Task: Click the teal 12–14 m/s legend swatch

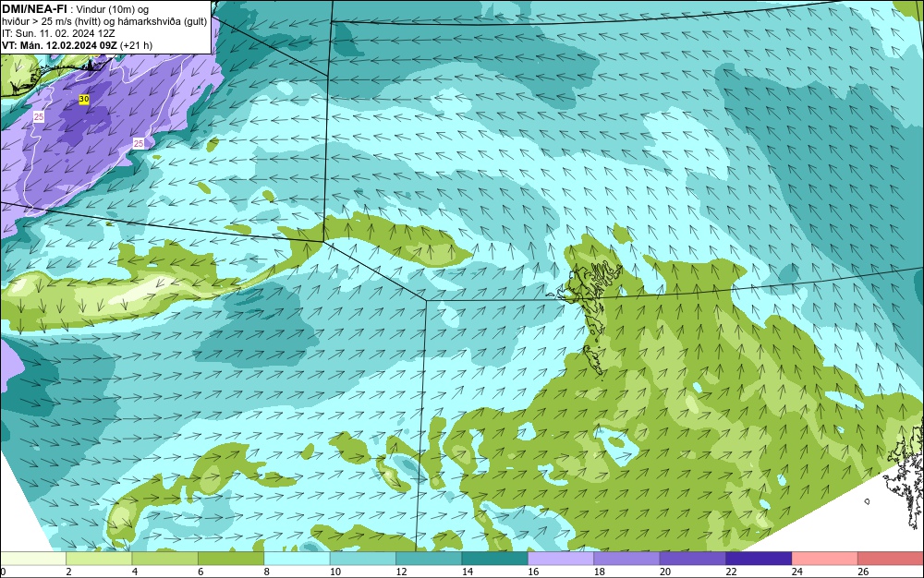Action: click(x=429, y=559)
